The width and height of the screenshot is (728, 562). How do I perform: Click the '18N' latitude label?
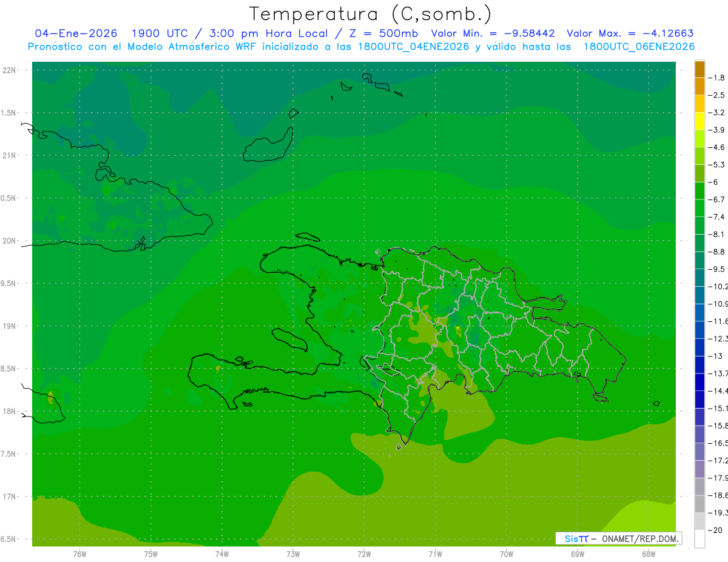coord(10,412)
